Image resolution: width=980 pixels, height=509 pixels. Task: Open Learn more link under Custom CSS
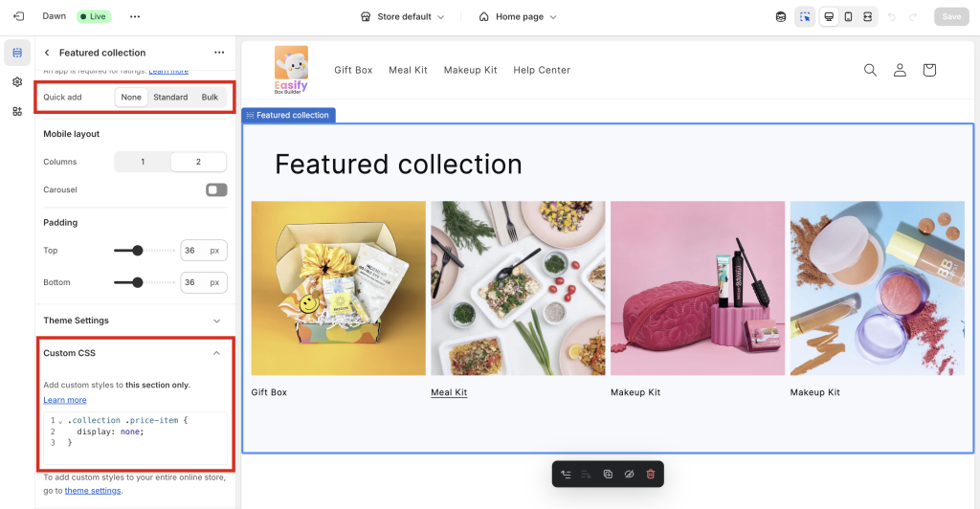click(65, 400)
